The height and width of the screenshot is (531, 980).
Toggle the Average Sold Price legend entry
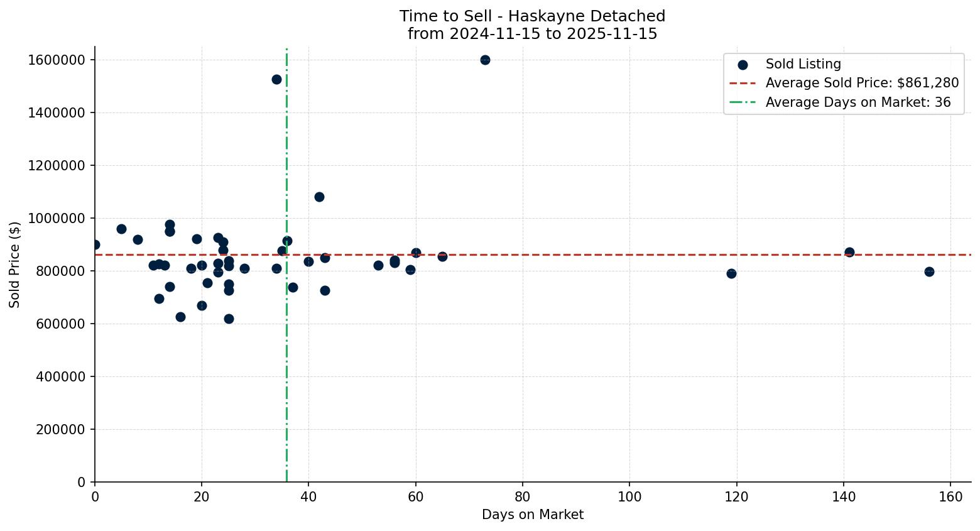click(x=861, y=83)
